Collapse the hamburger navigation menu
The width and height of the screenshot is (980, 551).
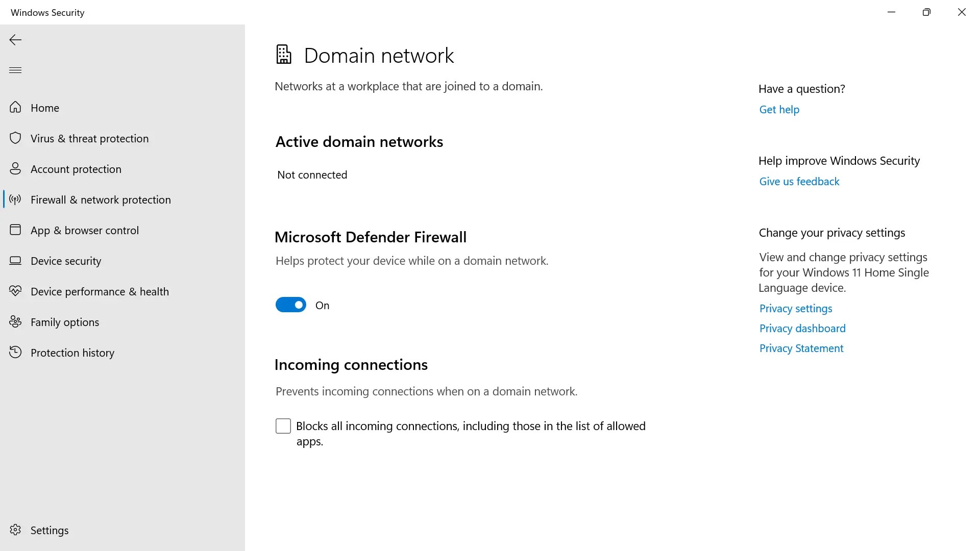(x=15, y=70)
